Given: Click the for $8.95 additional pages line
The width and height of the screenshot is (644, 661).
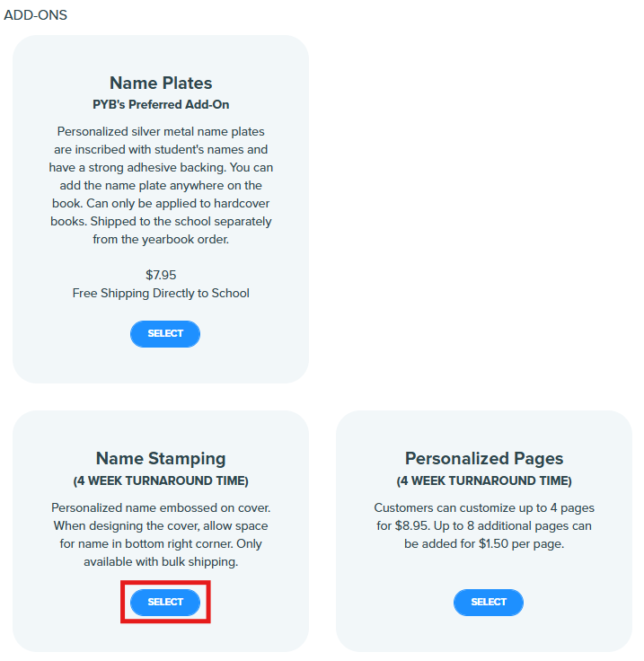Looking at the screenshot, I should click(484, 526).
